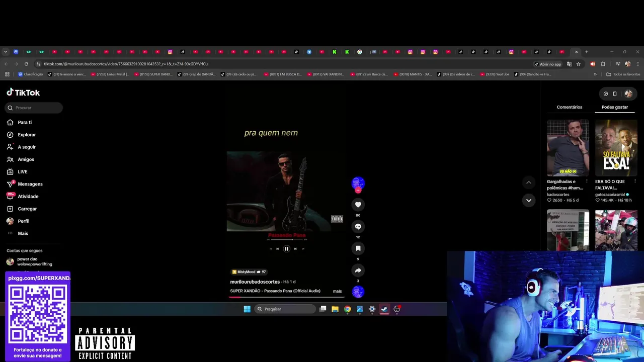
Task: Open the TikTok coin icon in header pill
Action: 606,94
